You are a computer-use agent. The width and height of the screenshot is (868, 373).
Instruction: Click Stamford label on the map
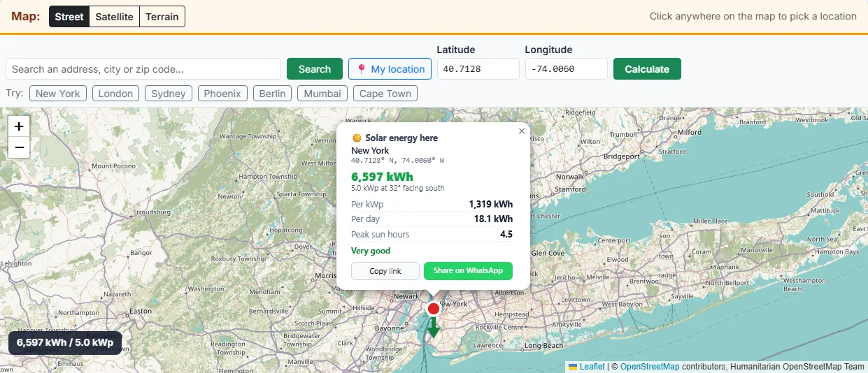(x=570, y=189)
